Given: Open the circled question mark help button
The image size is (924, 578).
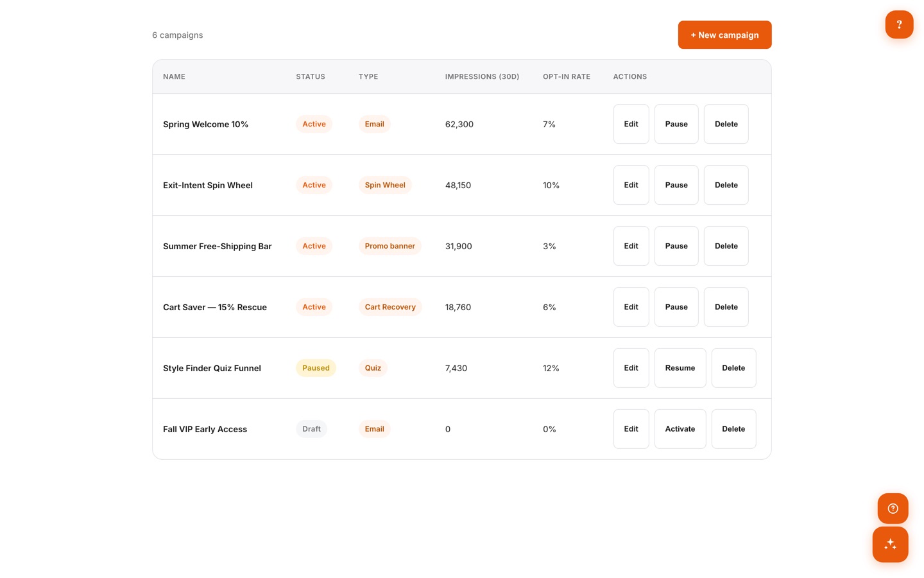Looking at the screenshot, I should (x=893, y=509).
